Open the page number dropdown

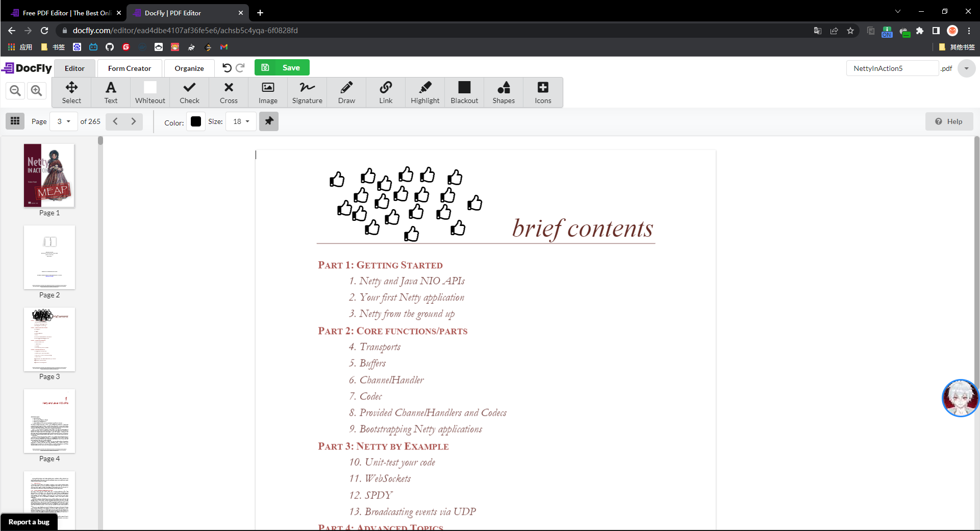click(x=64, y=121)
